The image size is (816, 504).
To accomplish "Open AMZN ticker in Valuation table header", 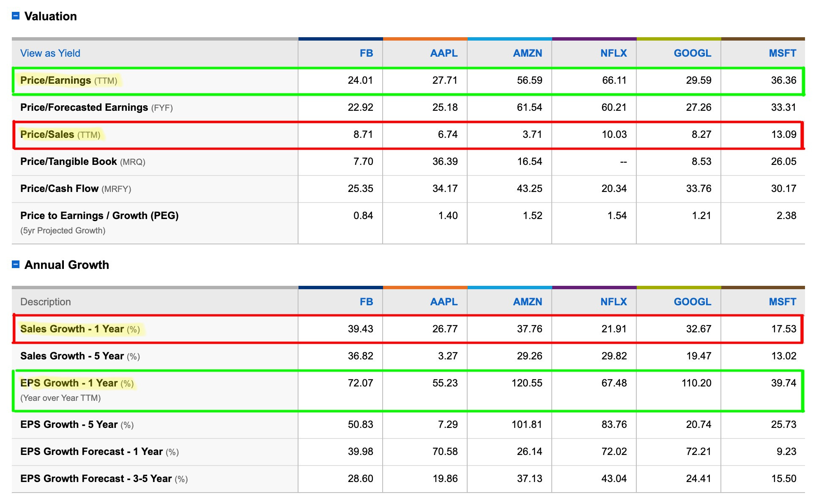I will (x=527, y=53).
